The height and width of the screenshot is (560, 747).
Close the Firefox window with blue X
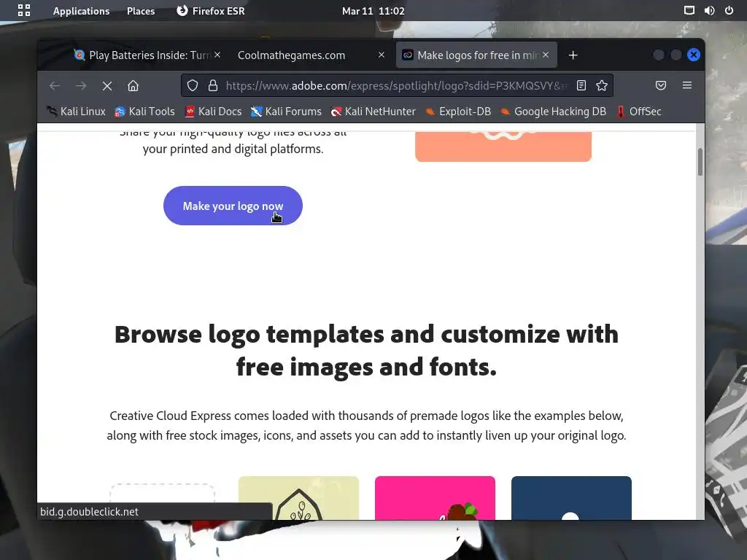pos(694,55)
